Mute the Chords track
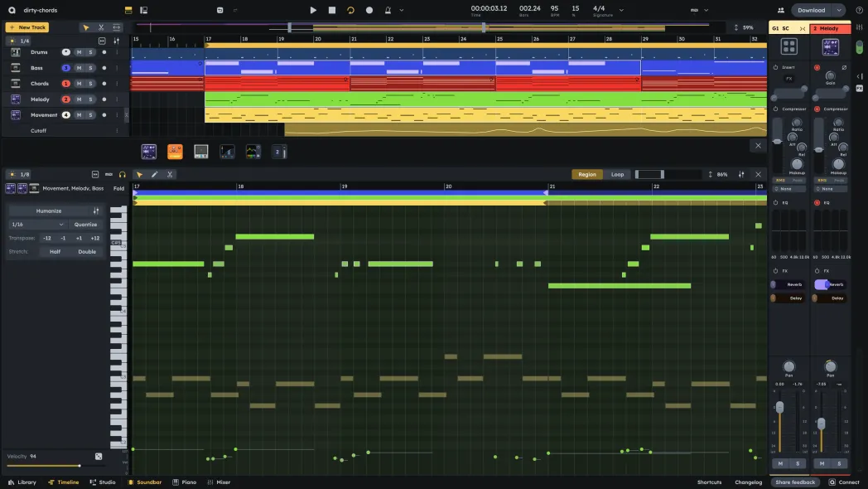868x489 pixels. click(80, 84)
